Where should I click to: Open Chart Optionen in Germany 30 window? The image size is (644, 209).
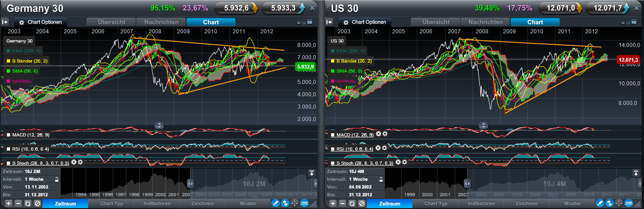pos(41,22)
